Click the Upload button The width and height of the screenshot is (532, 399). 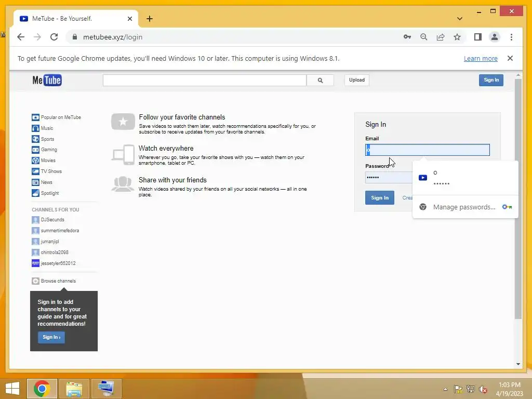pos(357,80)
